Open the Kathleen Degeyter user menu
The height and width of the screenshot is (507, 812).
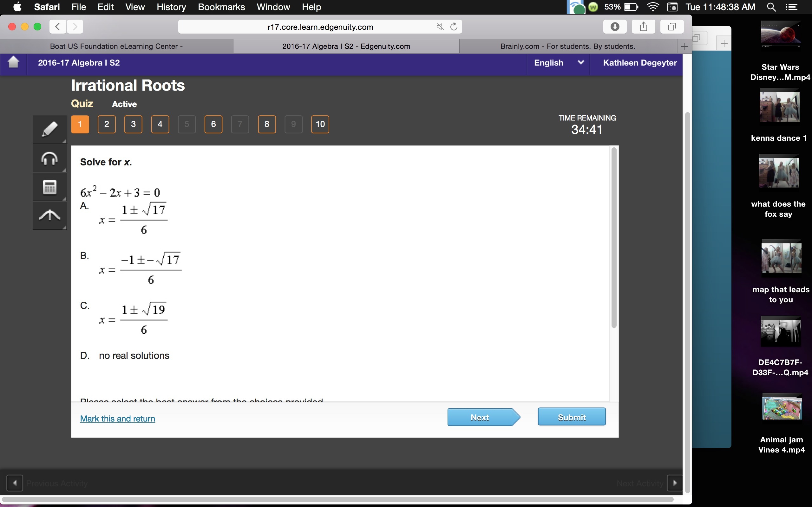click(x=639, y=63)
